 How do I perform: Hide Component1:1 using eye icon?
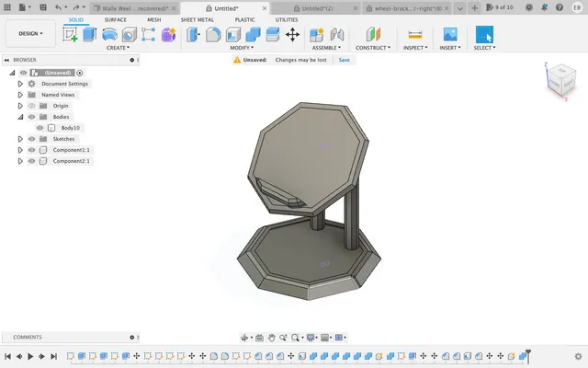(x=32, y=150)
